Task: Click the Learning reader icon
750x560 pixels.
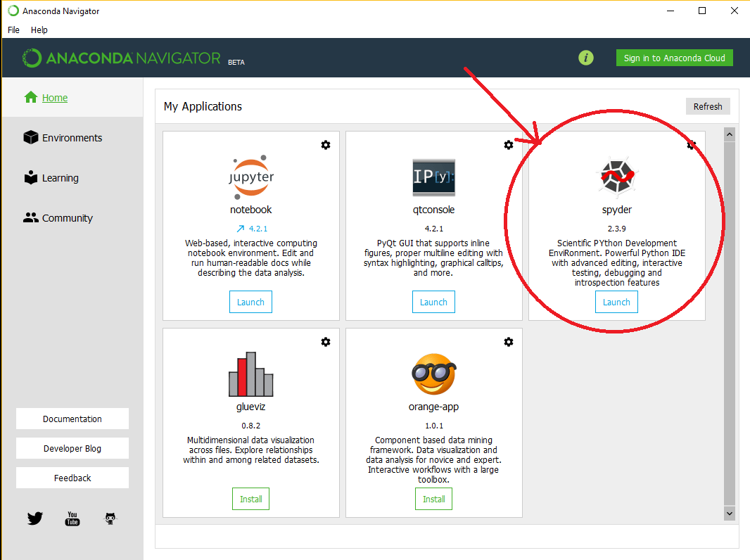Action: [x=31, y=177]
